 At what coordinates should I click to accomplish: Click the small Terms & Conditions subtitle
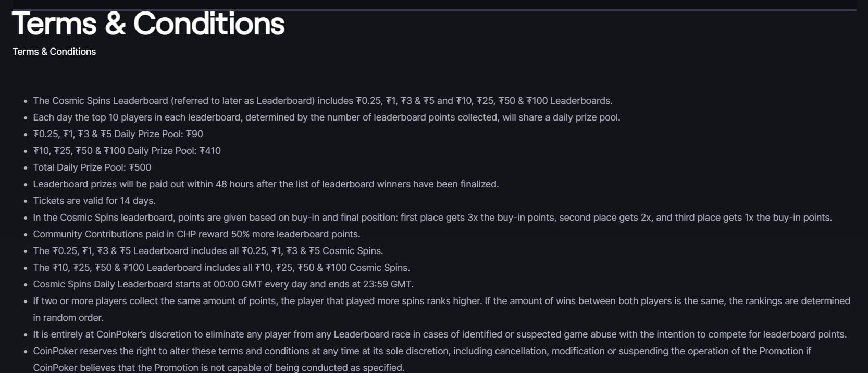tap(54, 52)
